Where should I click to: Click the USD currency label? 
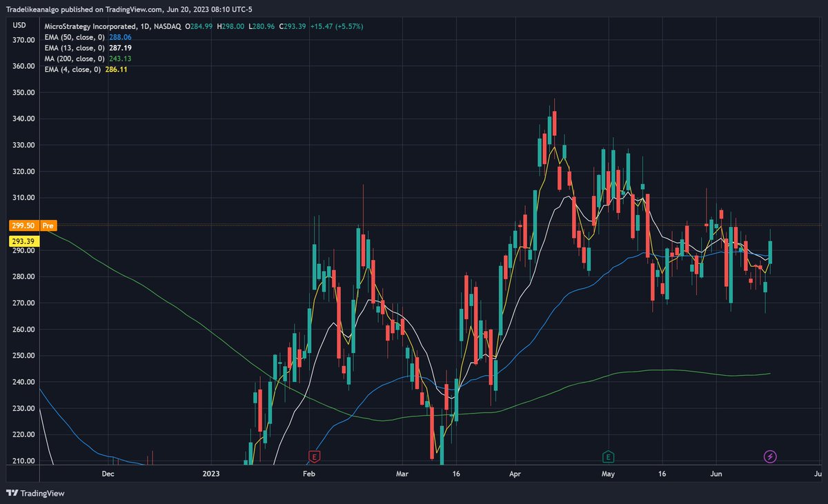tap(20, 26)
